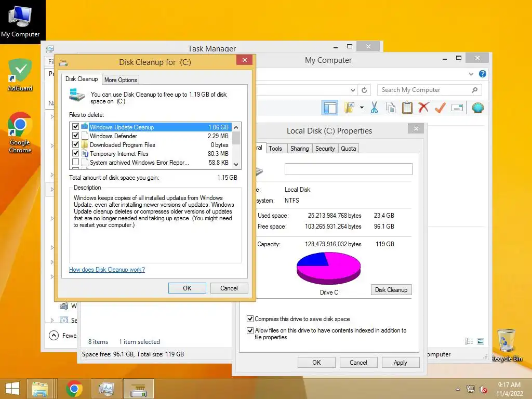Open Windows Start button
The image size is (532, 399).
12,389
